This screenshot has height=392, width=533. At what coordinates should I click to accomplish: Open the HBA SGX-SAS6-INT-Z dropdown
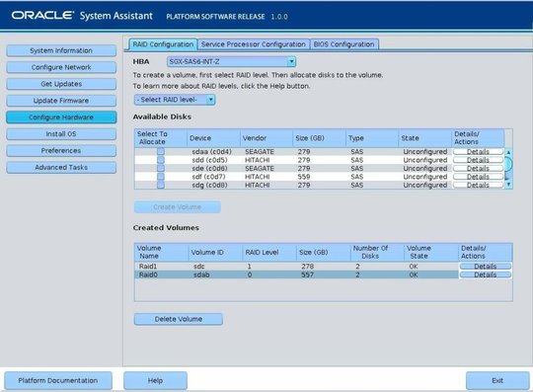(x=231, y=61)
